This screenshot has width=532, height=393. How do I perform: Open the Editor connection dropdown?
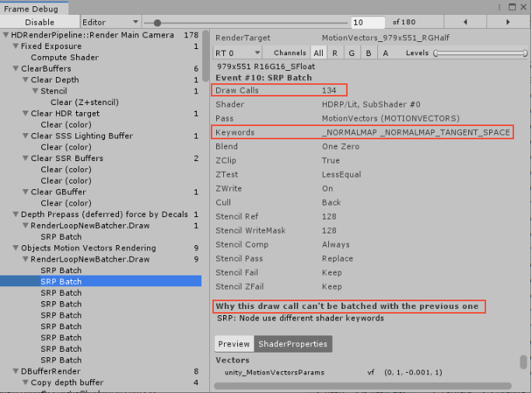pyautogui.click(x=110, y=22)
